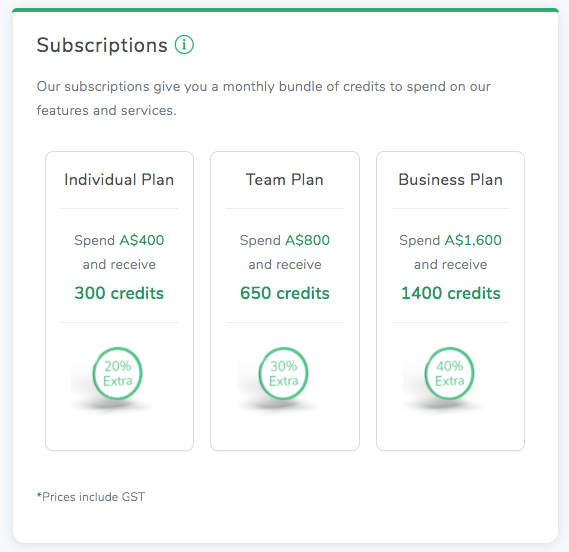This screenshot has width=569, height=552.
Task: Click 'Spend' label in Business Plan card
Action: 419,241
